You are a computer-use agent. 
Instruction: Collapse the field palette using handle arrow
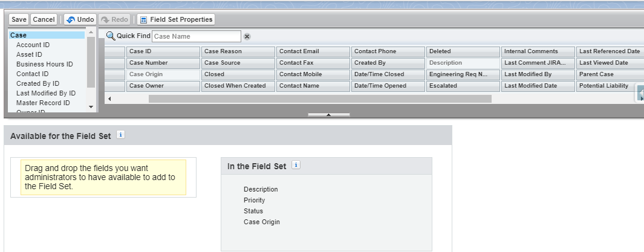click(328, 115)
